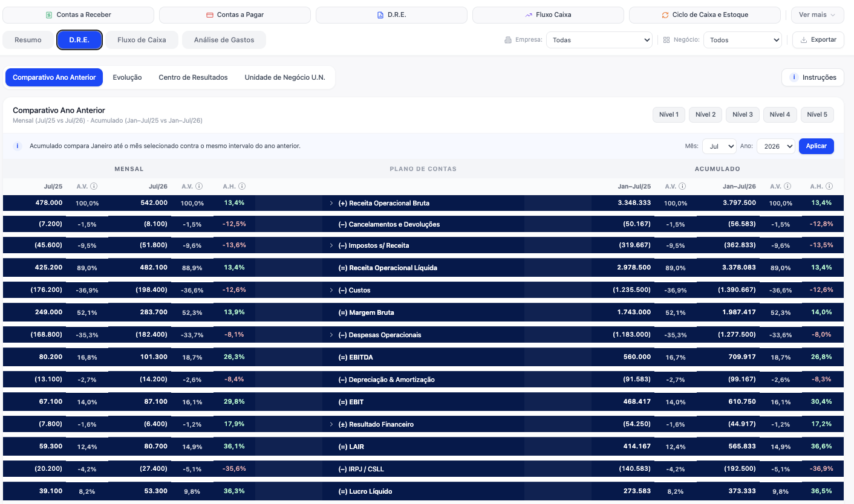Click the Receita Operacional Líquida label
The height and width of the screenshot is (504, 854).
[388, 268]
